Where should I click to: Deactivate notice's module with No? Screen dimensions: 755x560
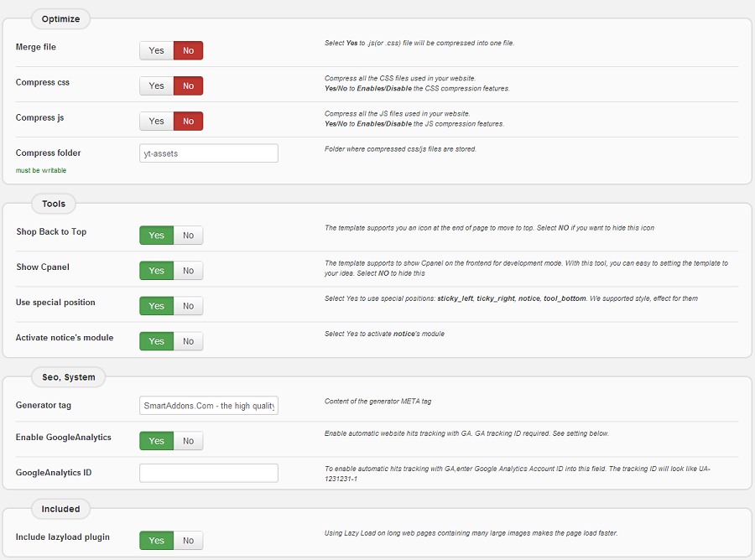click(x=188, y=341)
